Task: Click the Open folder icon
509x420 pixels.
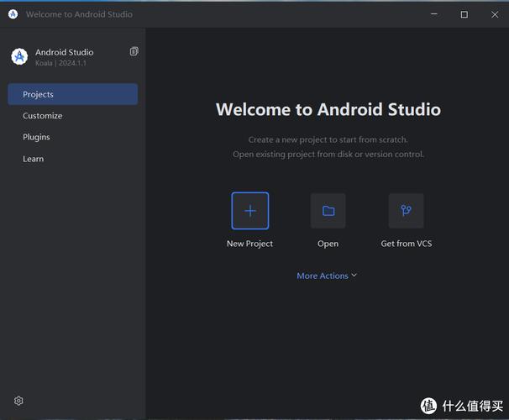Action: (328, 211)
